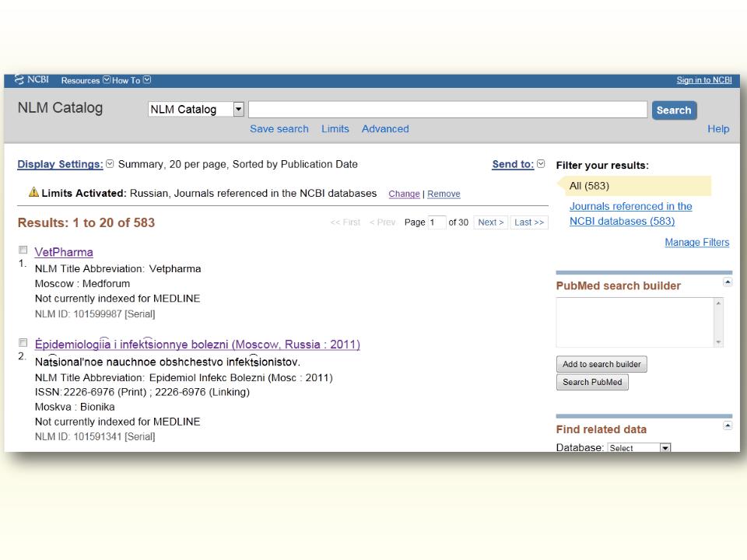Click 'Moscow : Medforum' text
This screenshot has height=560, width=747.
click(x=82, y=283)
